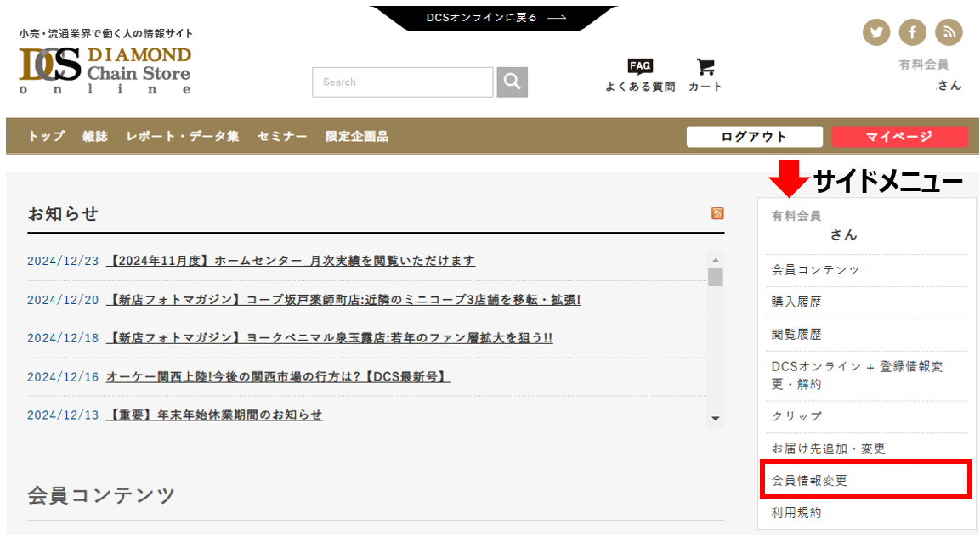
Task: Open the FAQ よくある質問 icon
Action: (x=640, y=75)
